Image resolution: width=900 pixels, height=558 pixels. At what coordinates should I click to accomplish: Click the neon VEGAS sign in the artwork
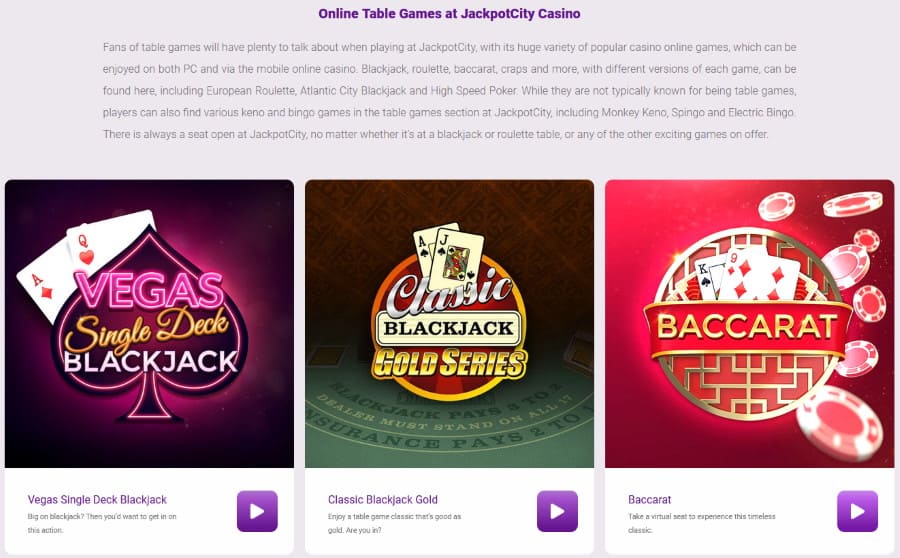pos(149,290)
